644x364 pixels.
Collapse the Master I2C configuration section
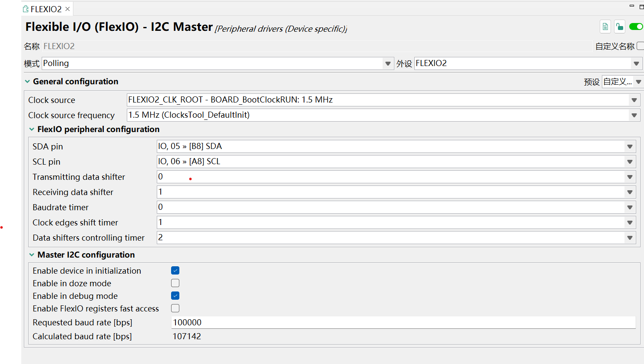pos(32,255)
